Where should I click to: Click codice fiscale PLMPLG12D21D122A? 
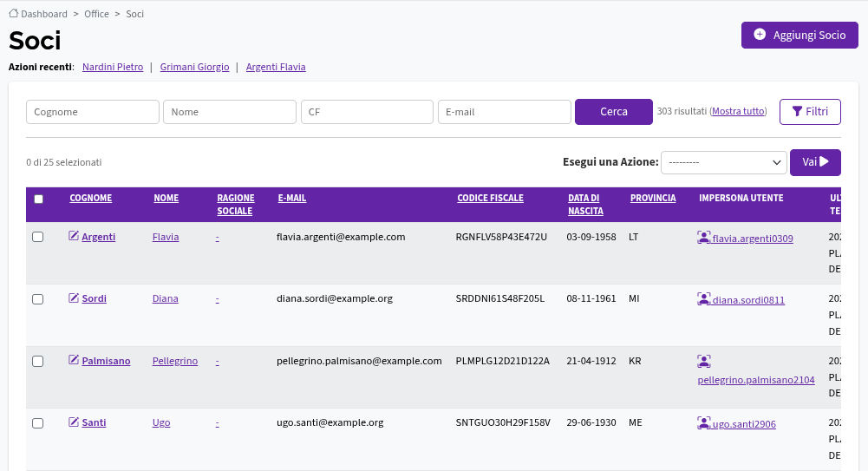click(x=503, y=361)
